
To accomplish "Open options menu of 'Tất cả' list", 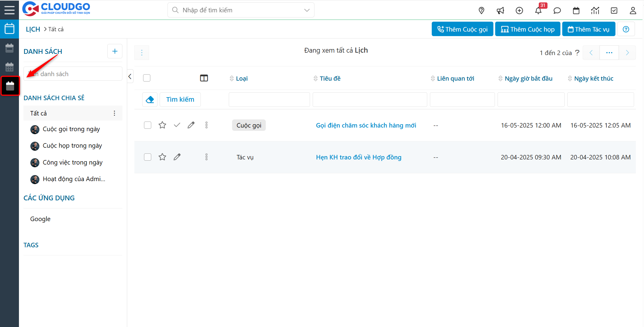I will [115, 113].
